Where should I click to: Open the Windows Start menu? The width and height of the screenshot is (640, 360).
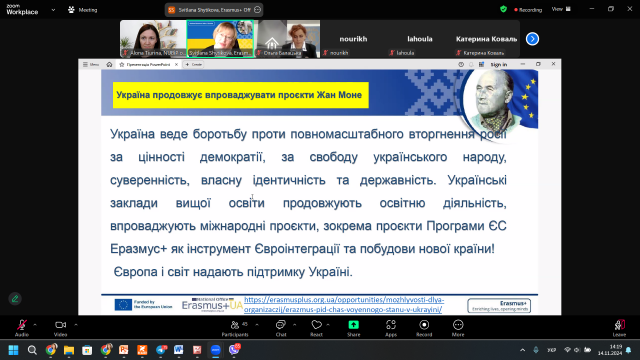[x=13, y=350]
